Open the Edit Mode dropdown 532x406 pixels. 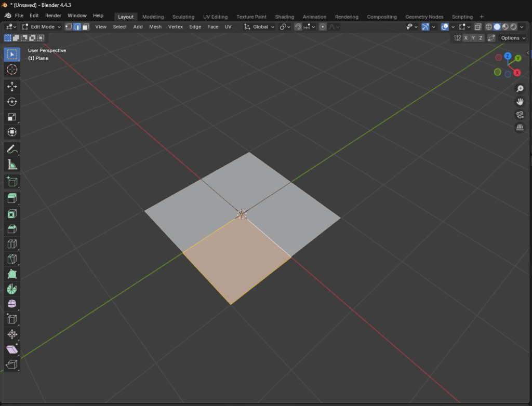42,27
